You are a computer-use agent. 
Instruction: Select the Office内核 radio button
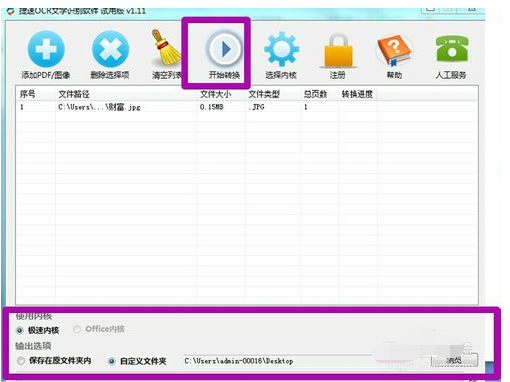77,329
